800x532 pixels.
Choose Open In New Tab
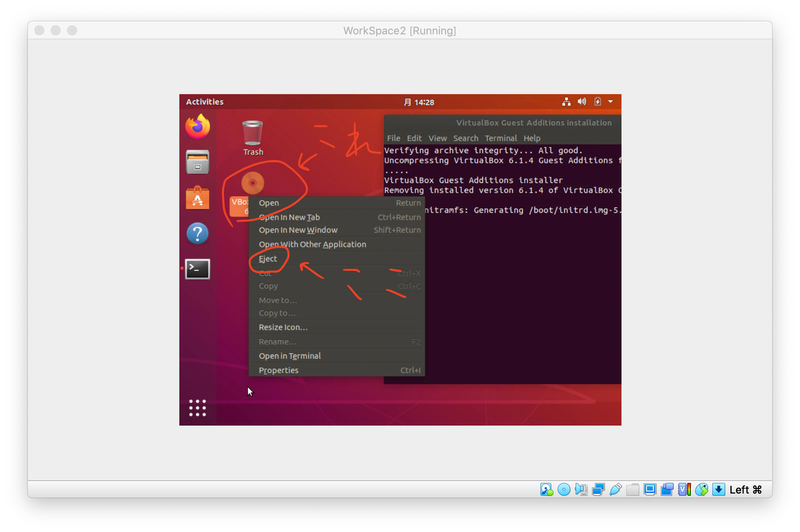(337, 217)
